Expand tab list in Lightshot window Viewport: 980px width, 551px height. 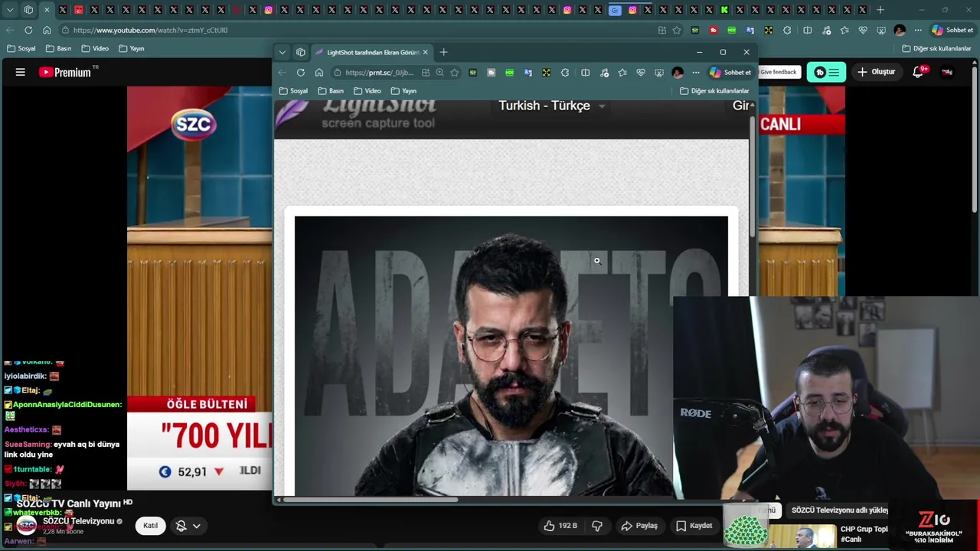[x=282, y=52]
